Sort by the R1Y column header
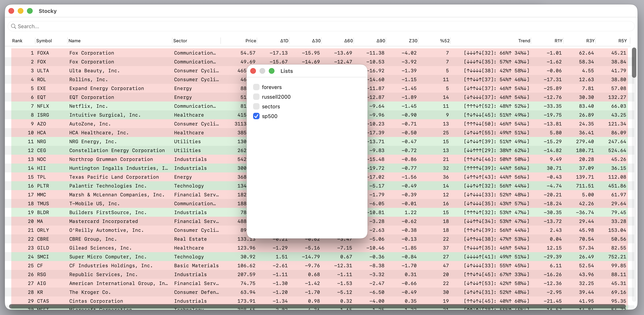Screen dimensions: 644x315 558,41
